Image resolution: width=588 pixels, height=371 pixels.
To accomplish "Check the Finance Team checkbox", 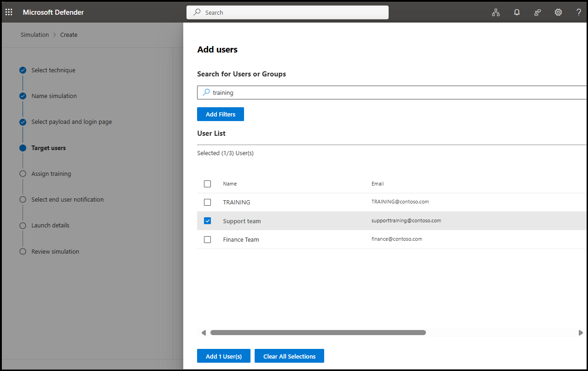I will coord(207,239).
